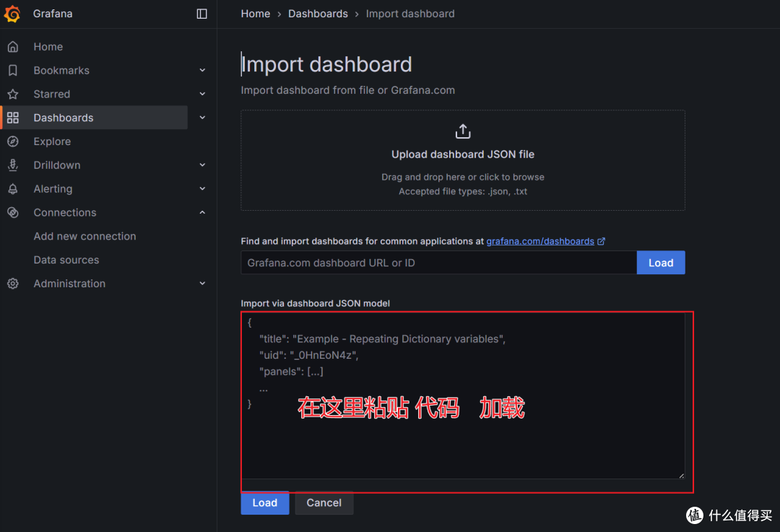Click the bottom Load button for JSON
This screenshot has height=532, width=780.
264,502
